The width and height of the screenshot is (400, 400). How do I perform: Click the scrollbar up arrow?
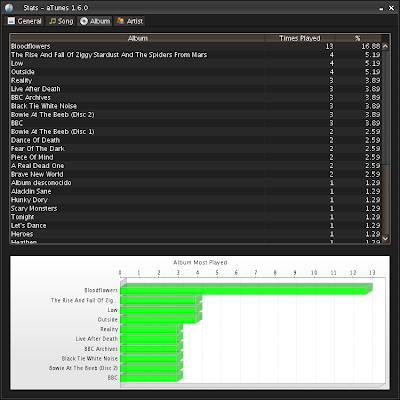[385, 46]
